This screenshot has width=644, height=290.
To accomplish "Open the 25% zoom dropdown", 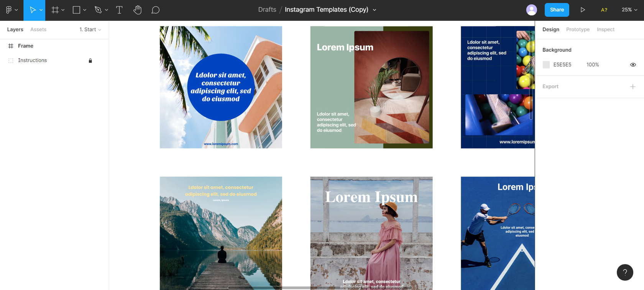I will pos(629,10).
